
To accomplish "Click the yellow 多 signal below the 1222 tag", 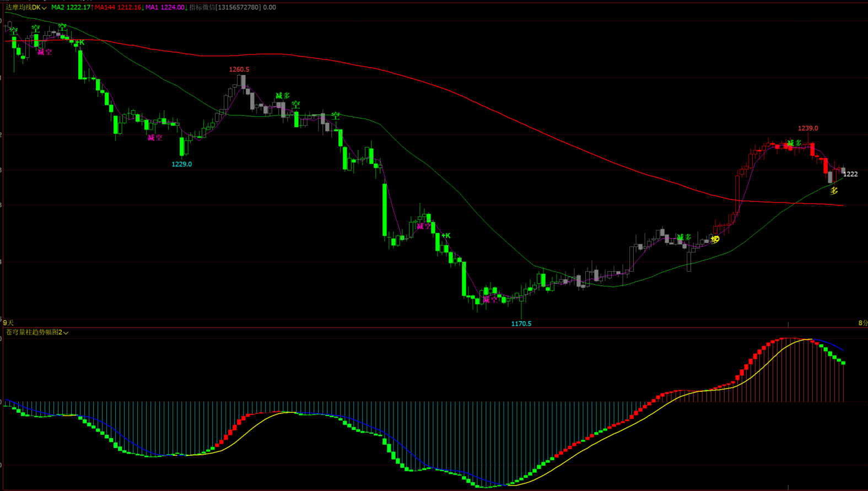I will 834,191.
